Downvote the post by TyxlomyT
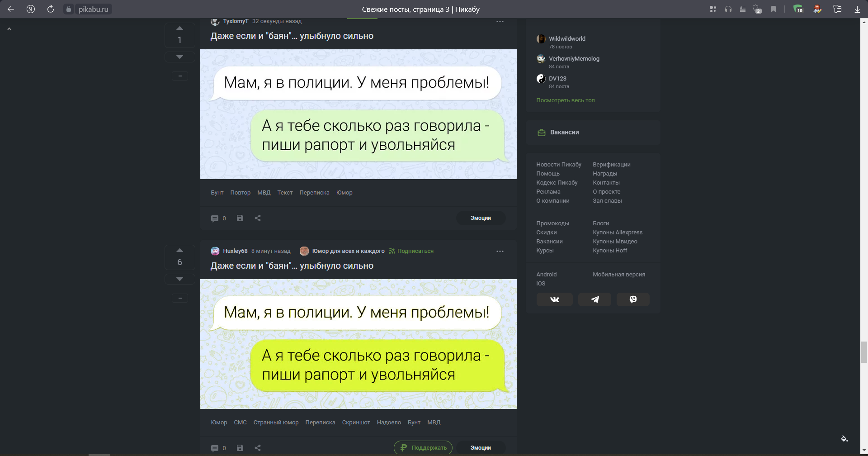This screenshot has width=868, height=456. pos(179,57)
